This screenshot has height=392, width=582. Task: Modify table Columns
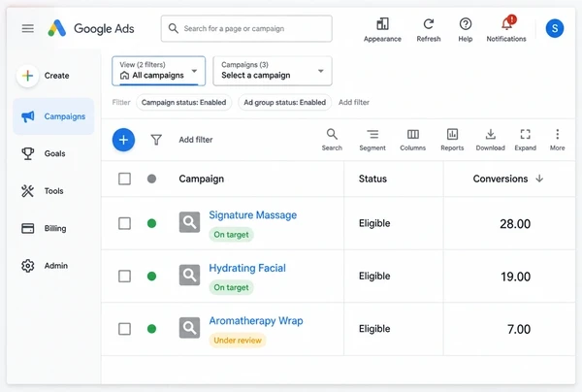[413, 140]
